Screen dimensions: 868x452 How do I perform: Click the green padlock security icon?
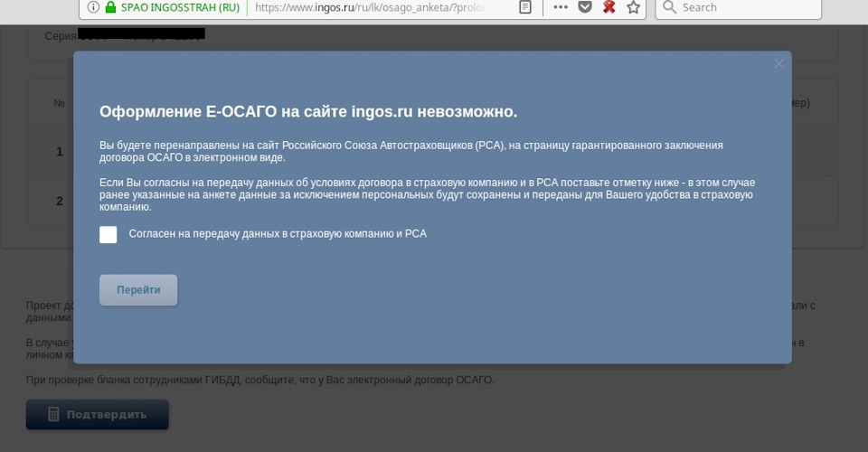coord(110,7)
